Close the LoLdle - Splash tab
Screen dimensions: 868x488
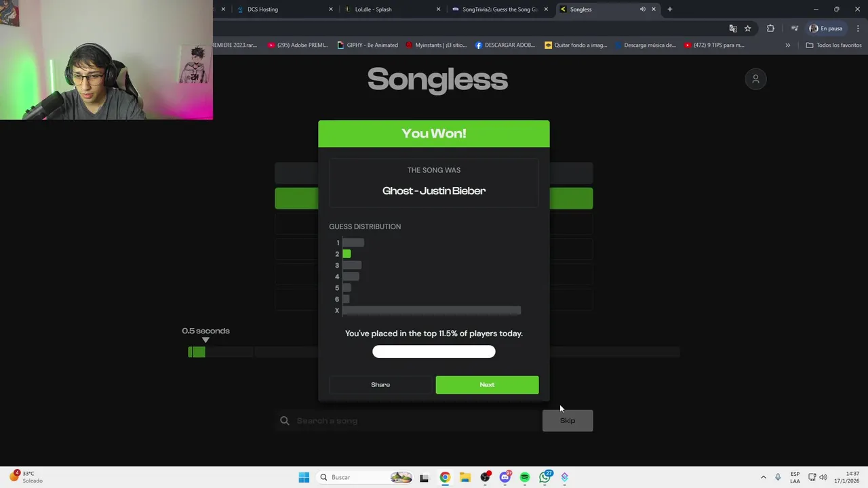tap(438, 9)
